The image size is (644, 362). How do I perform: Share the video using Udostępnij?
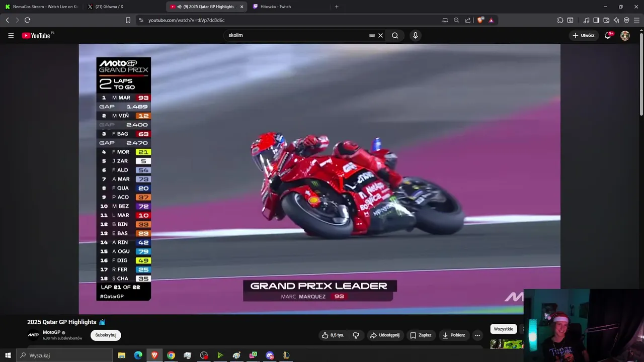(384, 335)
